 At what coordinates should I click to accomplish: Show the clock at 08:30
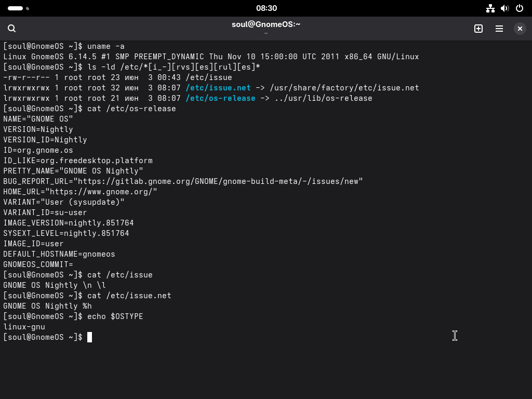pyautogui.click(x=267, y=8)
